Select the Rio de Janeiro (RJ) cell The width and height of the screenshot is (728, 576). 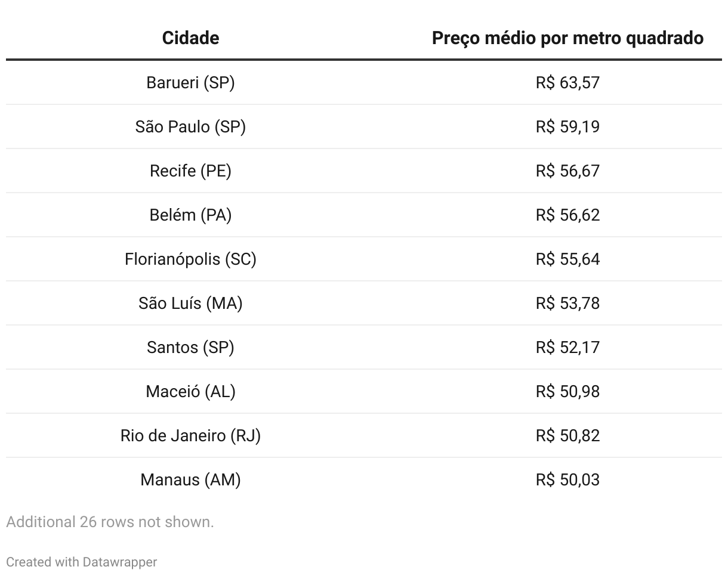190,435
